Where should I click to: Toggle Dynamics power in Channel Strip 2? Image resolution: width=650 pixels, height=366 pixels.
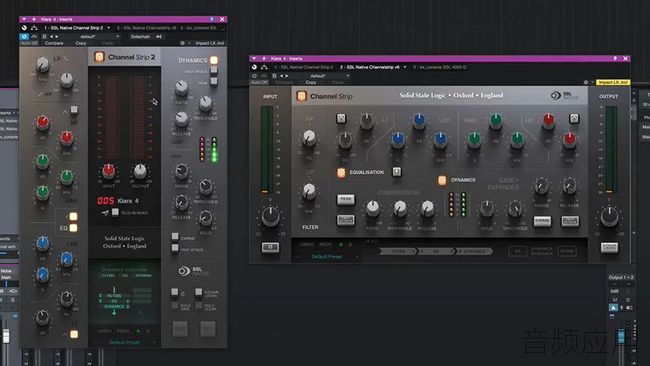pos(214,60)
